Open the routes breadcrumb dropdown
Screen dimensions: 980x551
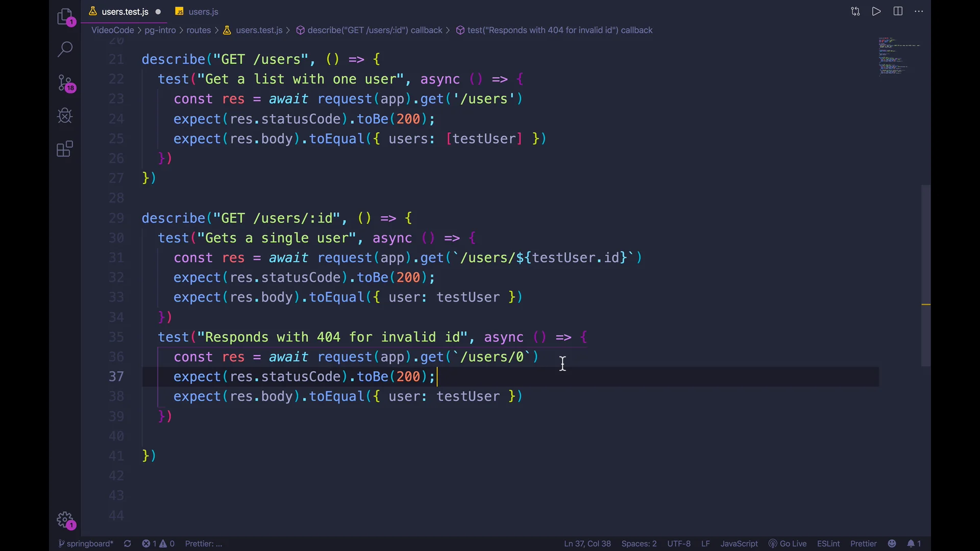tap(199, 30)
